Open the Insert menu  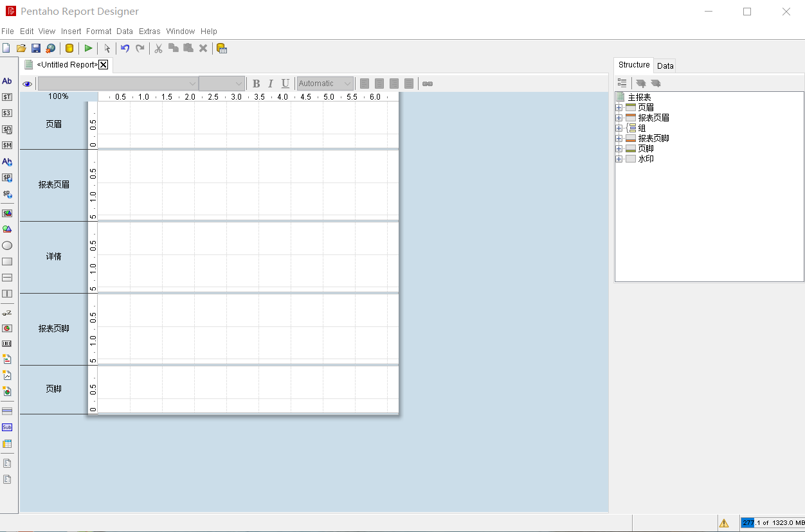tap(71, 31)
